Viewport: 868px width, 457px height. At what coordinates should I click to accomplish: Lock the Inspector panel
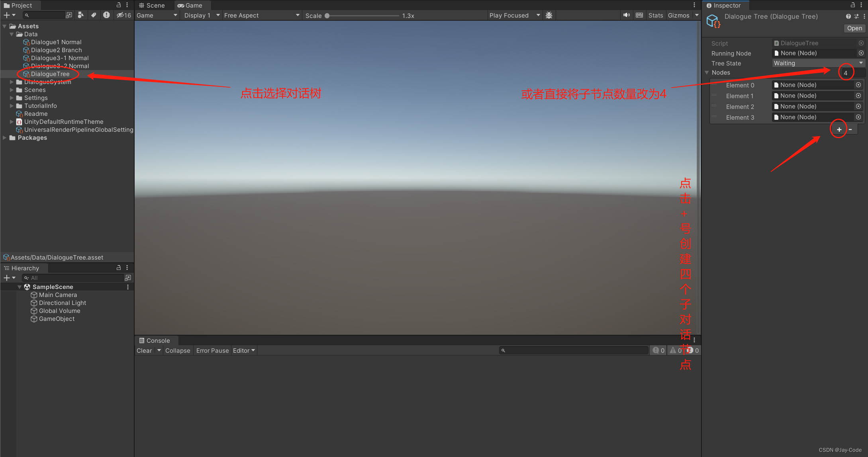coord(853,5)
